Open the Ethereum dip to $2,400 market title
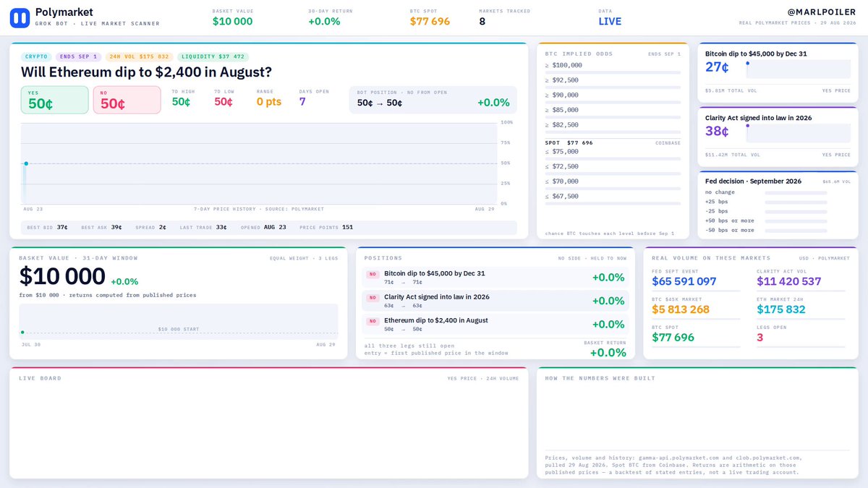Screen dimensions: 868x488 (146, 72)
